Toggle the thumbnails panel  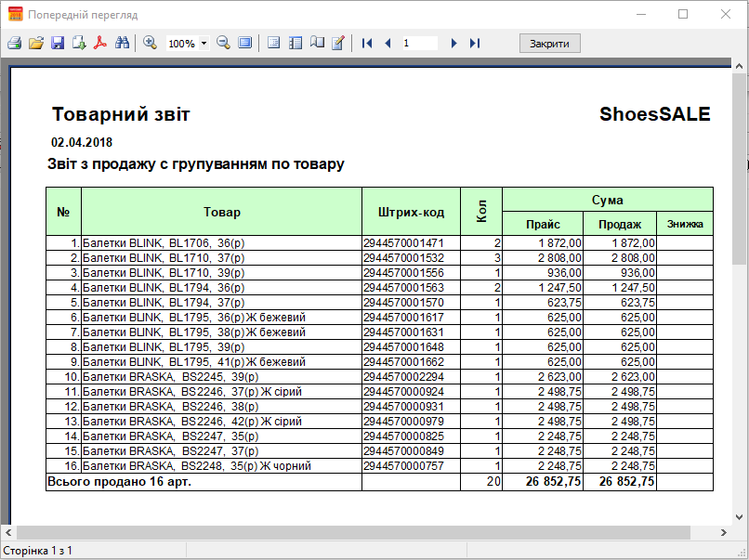pyautogui.click(x=296, y=44)
